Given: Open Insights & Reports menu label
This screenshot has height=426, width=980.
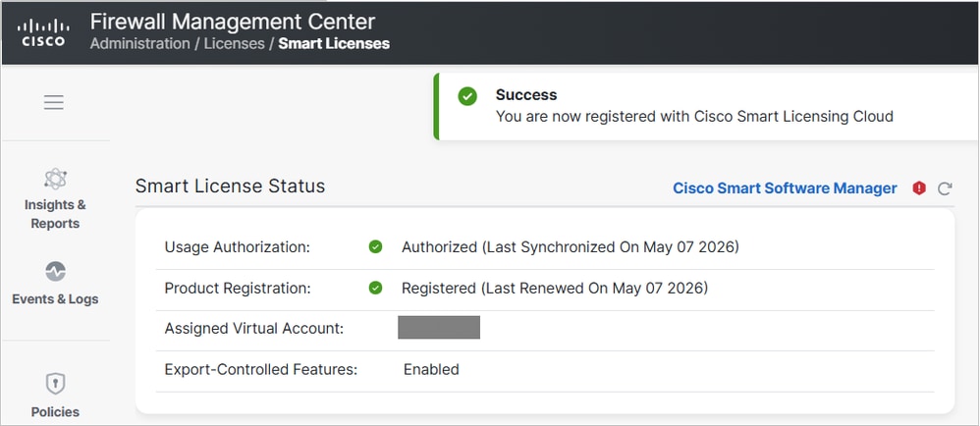Looking at the screenshot, I should click(x=55, y=214).
